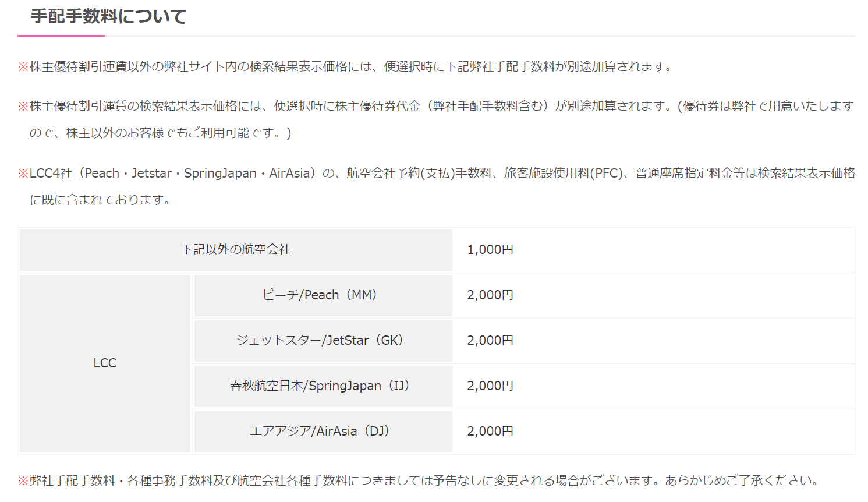The height and width of the screenshot is (502, 868).
Task: Select the ピーチ/Peach (MM) row label
Action: (x=320, y=295)
